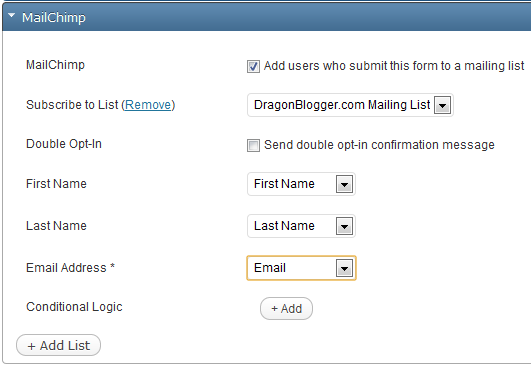The image size is (531, 367).
Task: Click the arrow icon on Email select
Action: tap(344, 268)
